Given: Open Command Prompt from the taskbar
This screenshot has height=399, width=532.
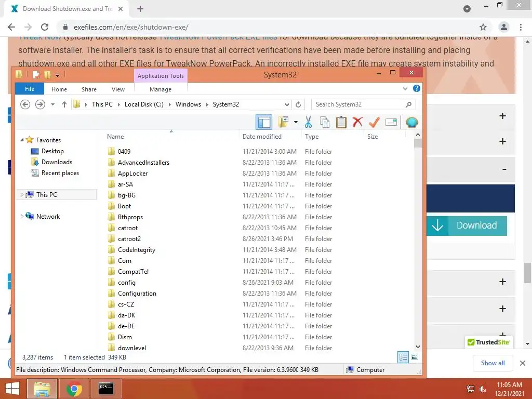Looking at the screenshot, I should point(106,389).
